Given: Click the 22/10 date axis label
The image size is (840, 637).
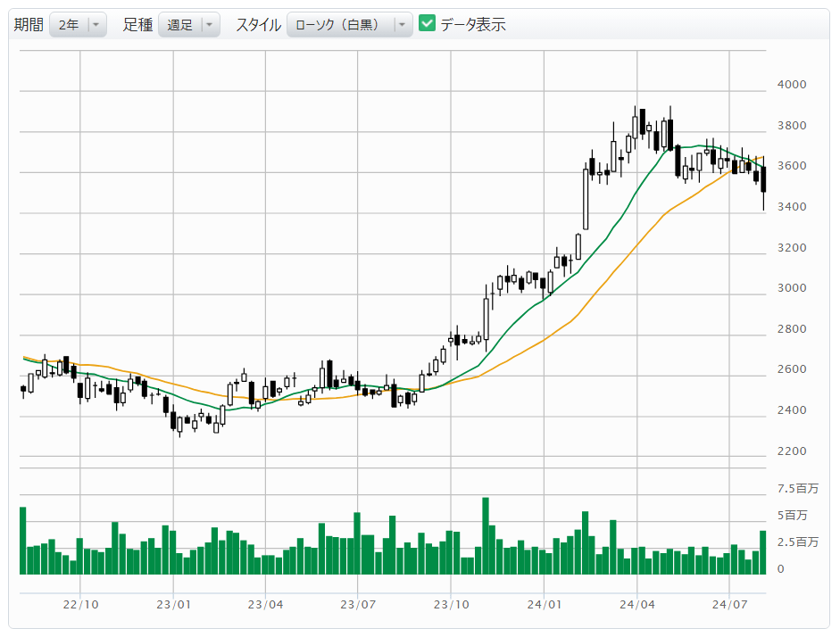Looking at the screenshot, I should pos(80,604).
